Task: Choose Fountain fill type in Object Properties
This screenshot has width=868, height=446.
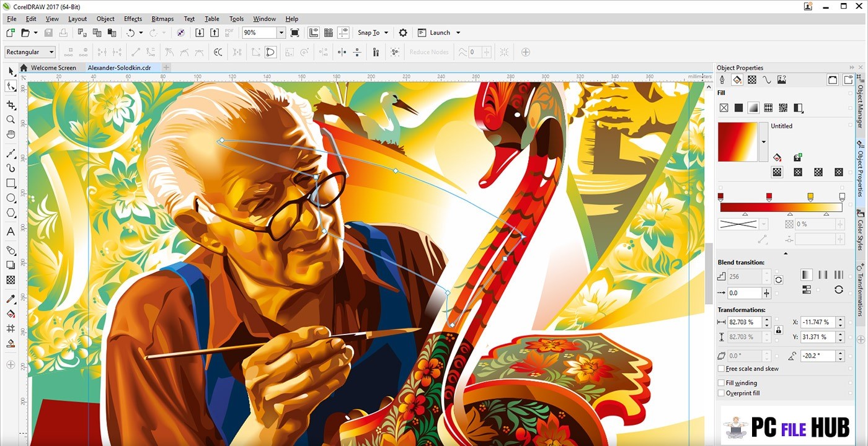Action: point(753,108)
